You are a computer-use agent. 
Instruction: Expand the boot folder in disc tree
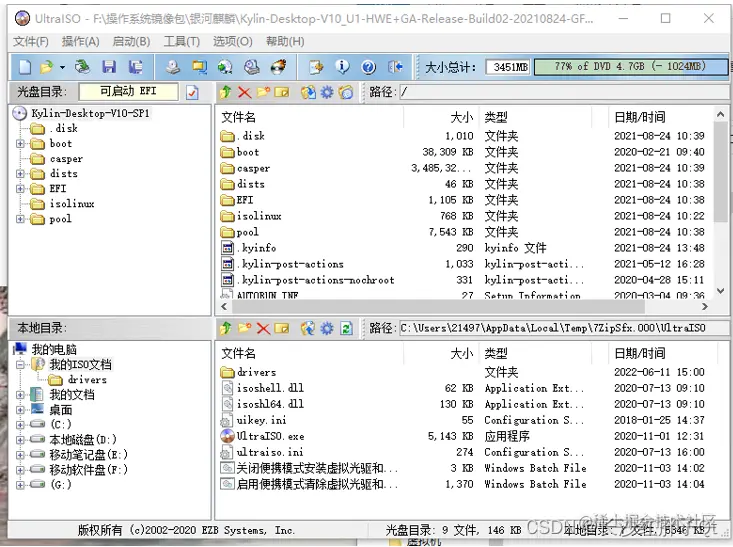point(20,144)
